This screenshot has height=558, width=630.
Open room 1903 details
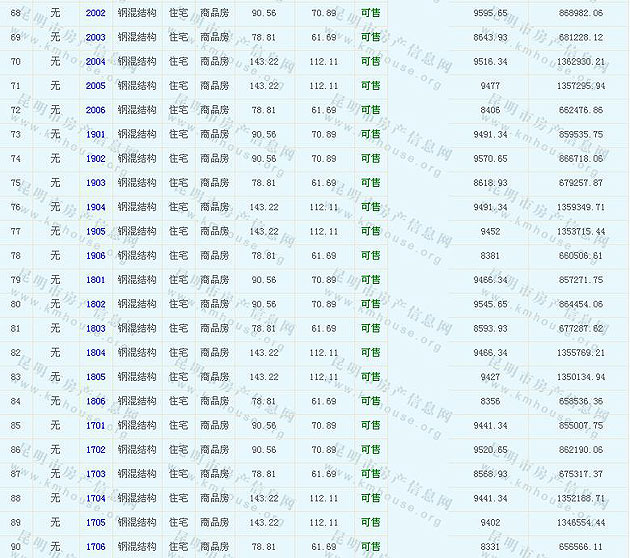[96, 183]
